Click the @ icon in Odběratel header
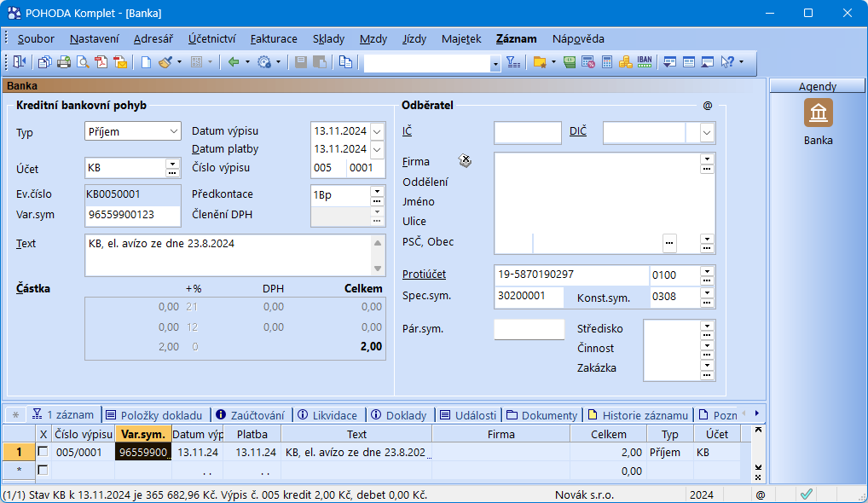 click(708, 105)
